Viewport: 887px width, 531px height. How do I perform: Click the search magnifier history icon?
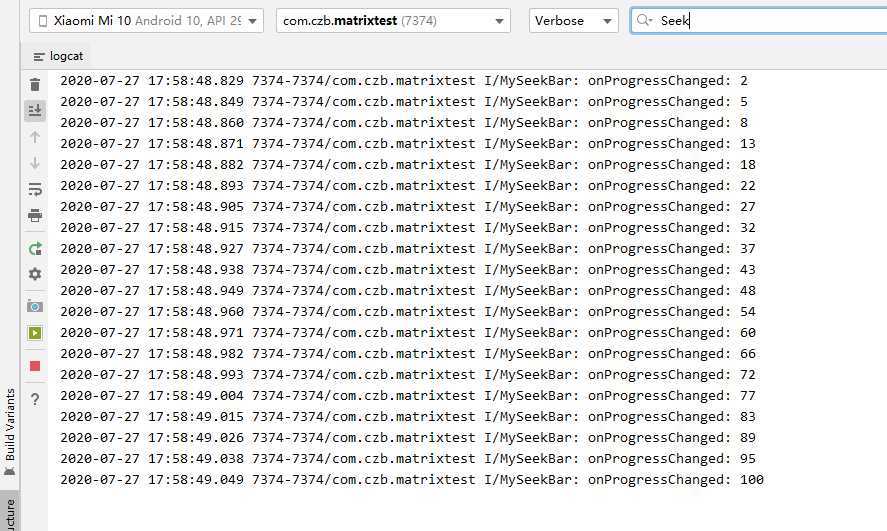coord(644,20)
